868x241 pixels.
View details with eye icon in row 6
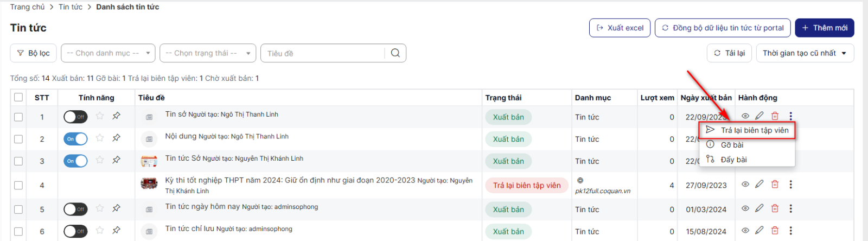[745, 231]
